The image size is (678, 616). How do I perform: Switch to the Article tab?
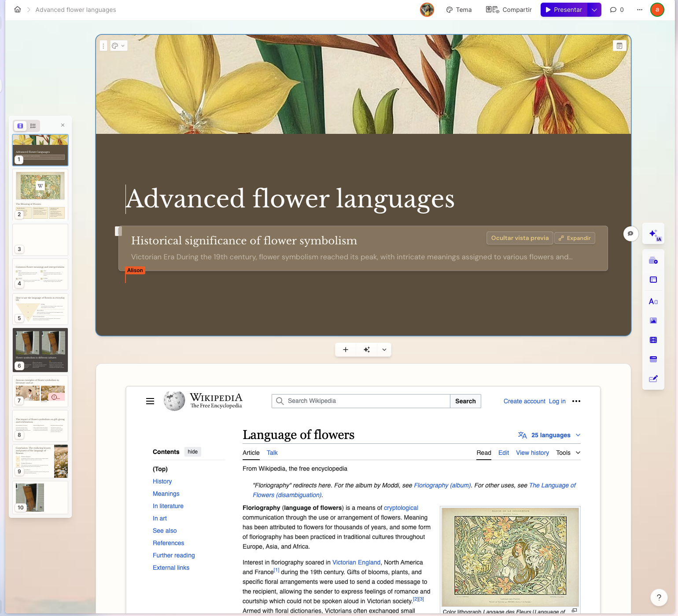point(251,453)
